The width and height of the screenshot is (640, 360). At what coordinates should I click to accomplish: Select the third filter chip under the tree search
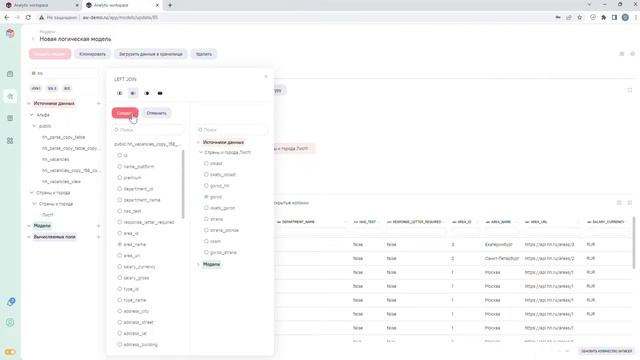tap(67, 88)
